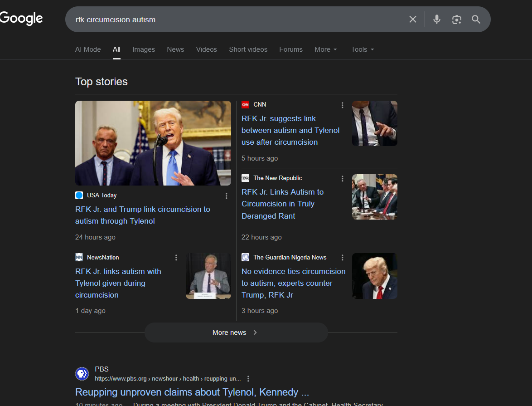
Task: Open NewsNation headline on Tylenol during circumcision
Action: [118, 283]
